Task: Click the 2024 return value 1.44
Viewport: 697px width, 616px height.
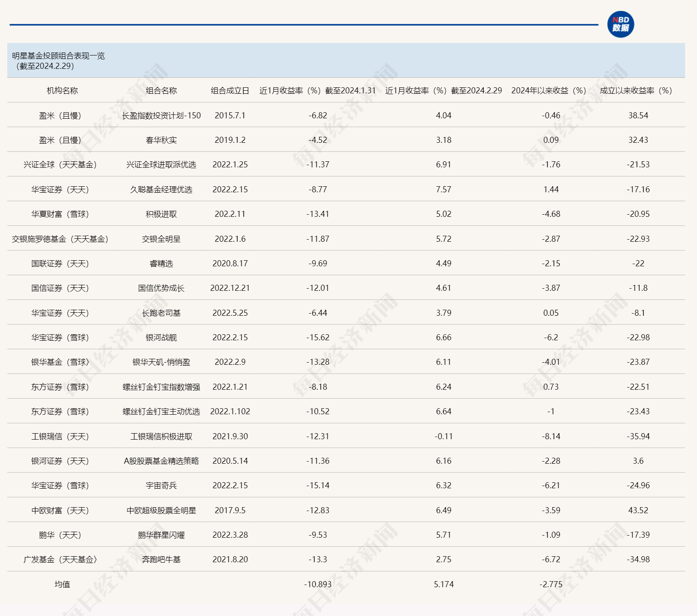Action: (x=551, y=190)
